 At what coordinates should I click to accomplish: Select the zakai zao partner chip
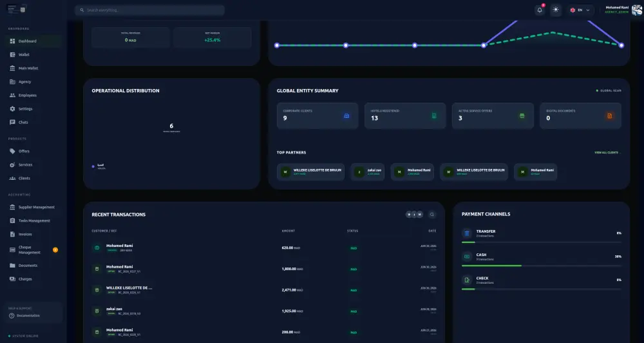368,172
